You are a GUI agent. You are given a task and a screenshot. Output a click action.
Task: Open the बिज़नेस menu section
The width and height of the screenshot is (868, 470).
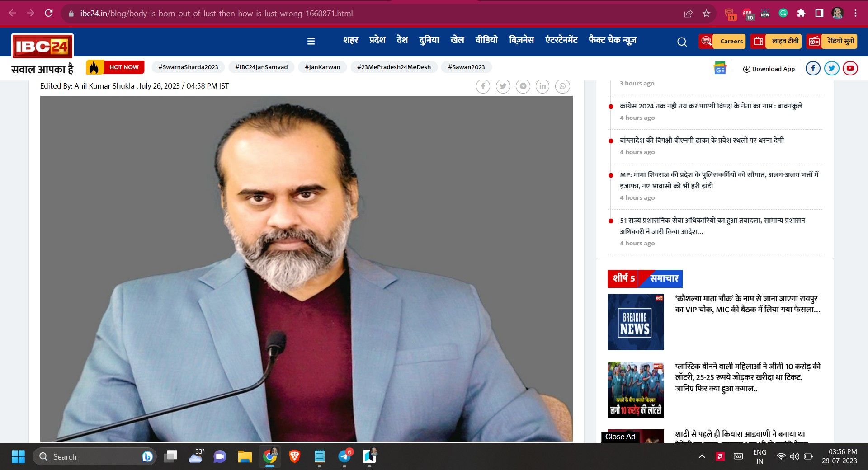click(521, 40)
